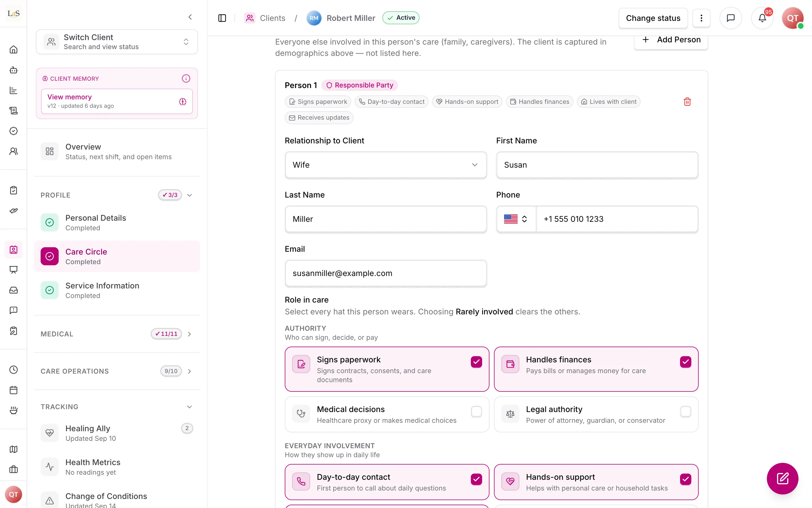The image size is (812, 508).
Task: Click the Add Person button
Action: [x=671, y=40]
